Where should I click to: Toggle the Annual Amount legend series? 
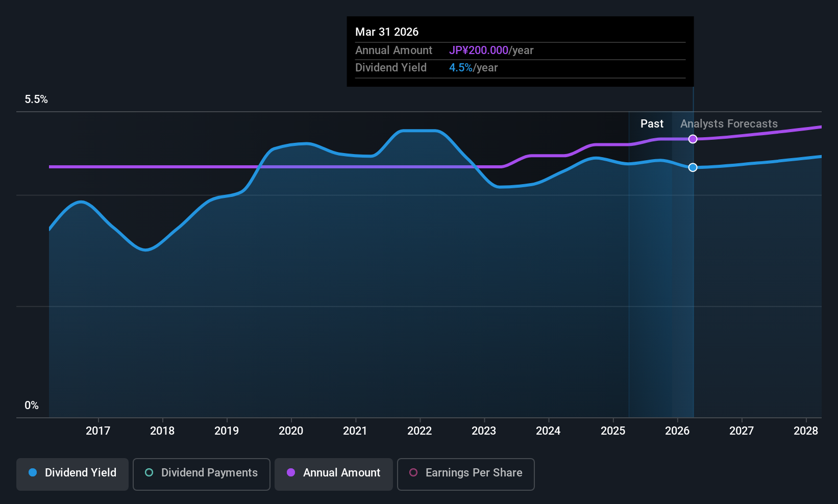coord(334,474)
